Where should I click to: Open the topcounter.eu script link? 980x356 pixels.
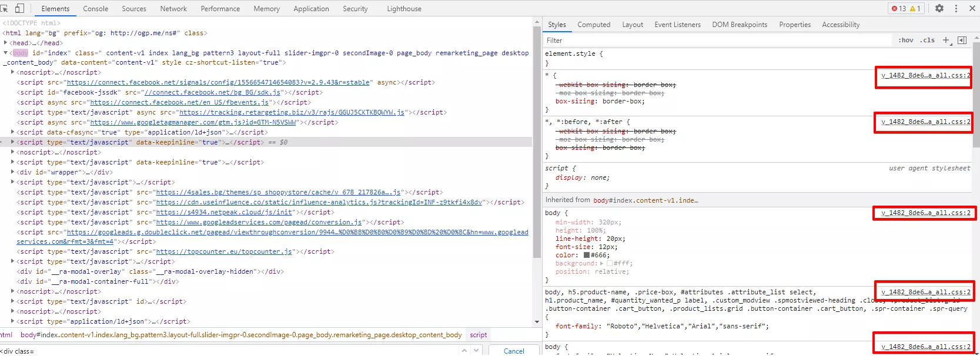click(x=224, y=252)
